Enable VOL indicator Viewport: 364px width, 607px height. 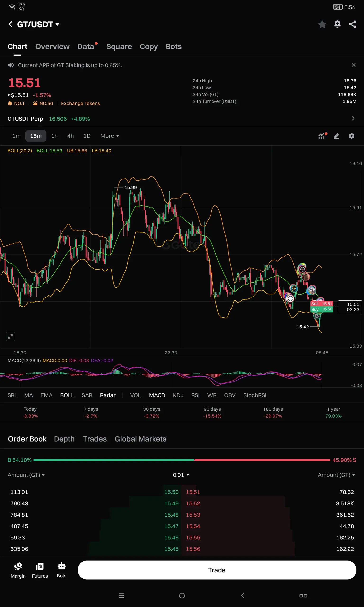click(x=135, y=395)
